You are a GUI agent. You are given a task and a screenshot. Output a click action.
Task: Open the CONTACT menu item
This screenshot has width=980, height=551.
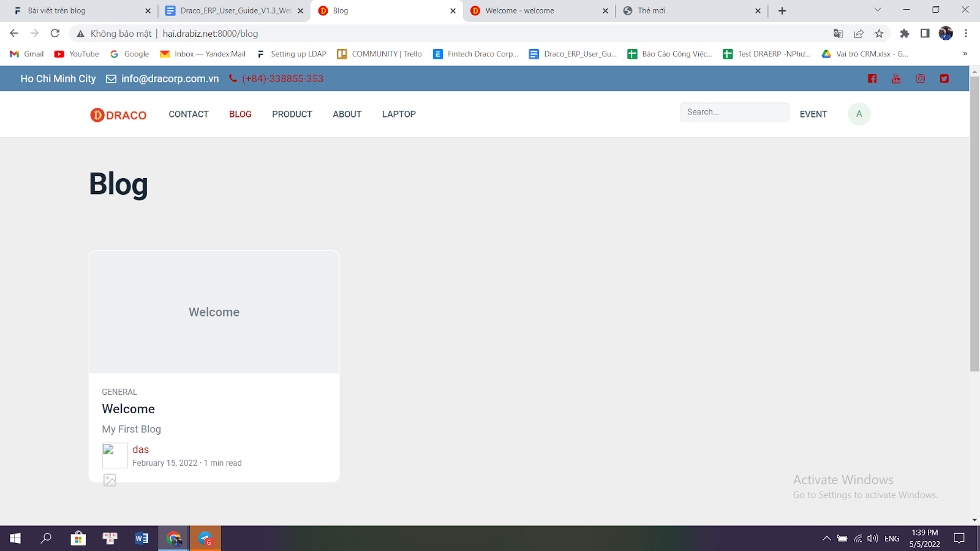pos(189,114)
